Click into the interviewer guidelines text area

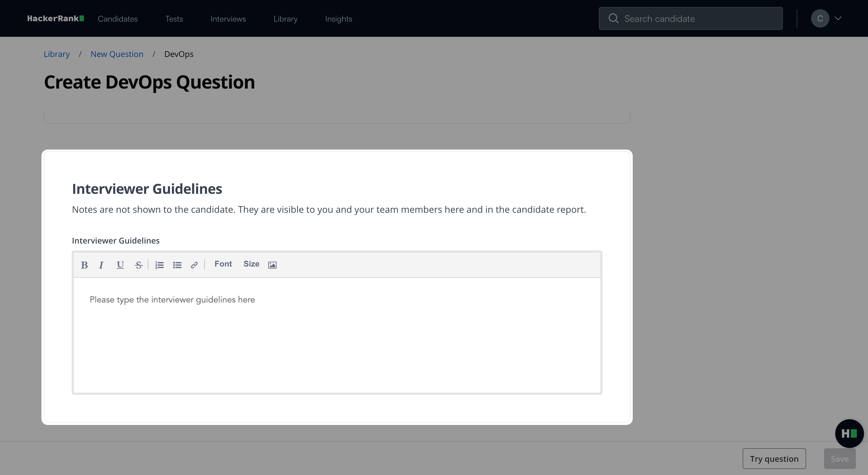tap(337, 335)
